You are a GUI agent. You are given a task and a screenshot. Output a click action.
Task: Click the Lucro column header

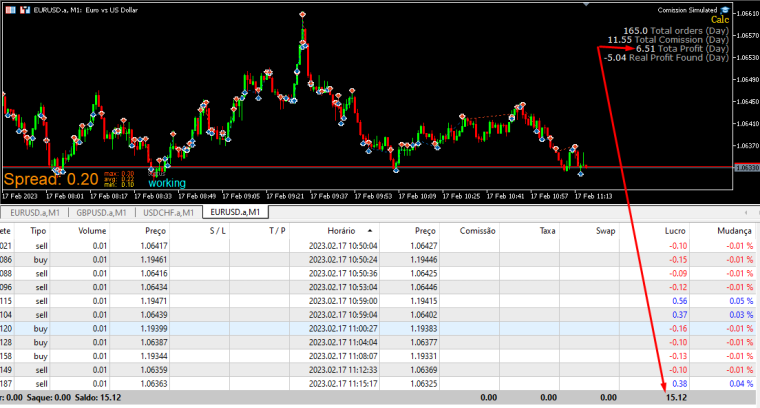(675, 231)
